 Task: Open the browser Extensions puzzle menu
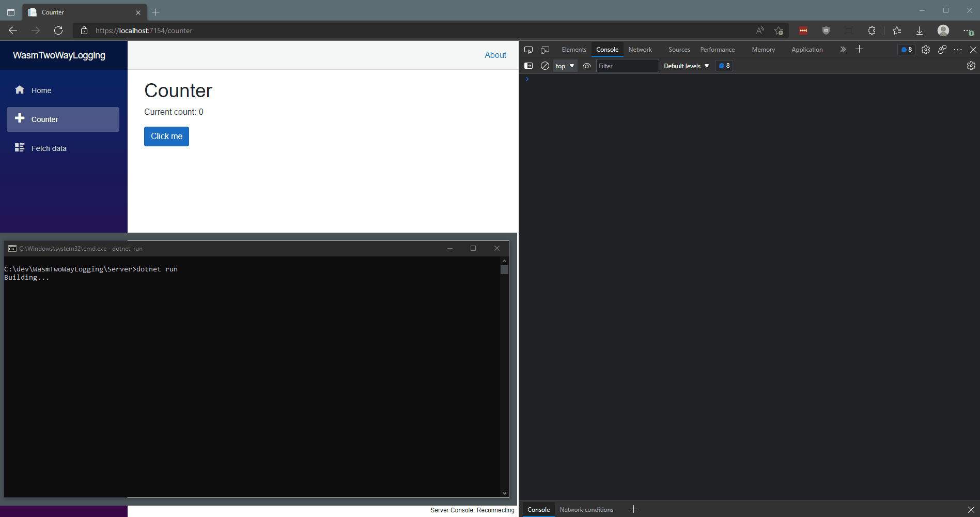pos(872,31)
